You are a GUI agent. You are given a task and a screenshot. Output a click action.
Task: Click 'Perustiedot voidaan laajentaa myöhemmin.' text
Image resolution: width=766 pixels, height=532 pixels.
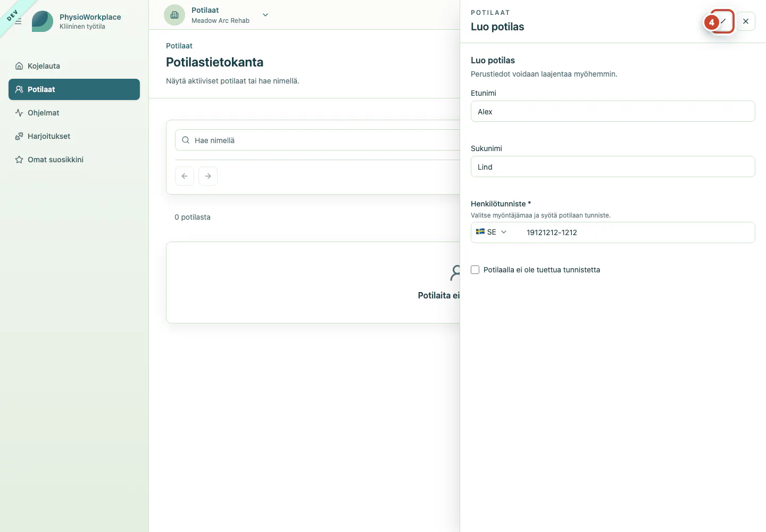(x=544, y=74)
